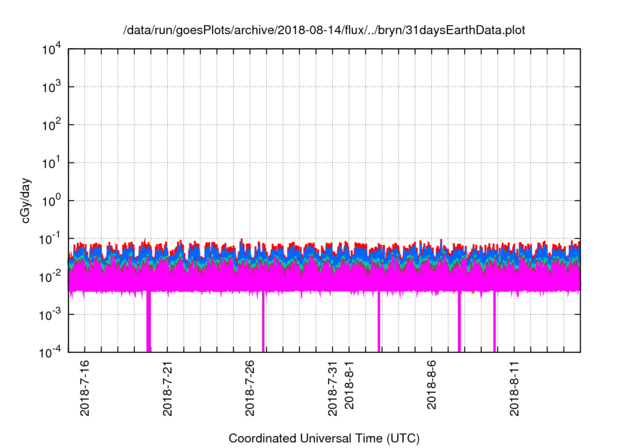Screen dimensions: 640x448
Task: Click the 10^2 y-axis tick label
Action: (x=51, y=125)
